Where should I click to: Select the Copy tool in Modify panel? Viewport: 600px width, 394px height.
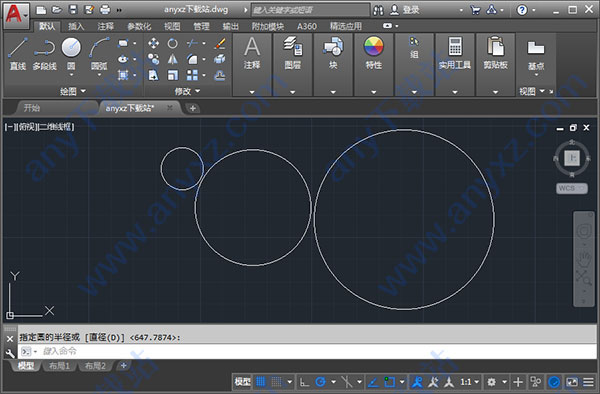tap(153, 59)
